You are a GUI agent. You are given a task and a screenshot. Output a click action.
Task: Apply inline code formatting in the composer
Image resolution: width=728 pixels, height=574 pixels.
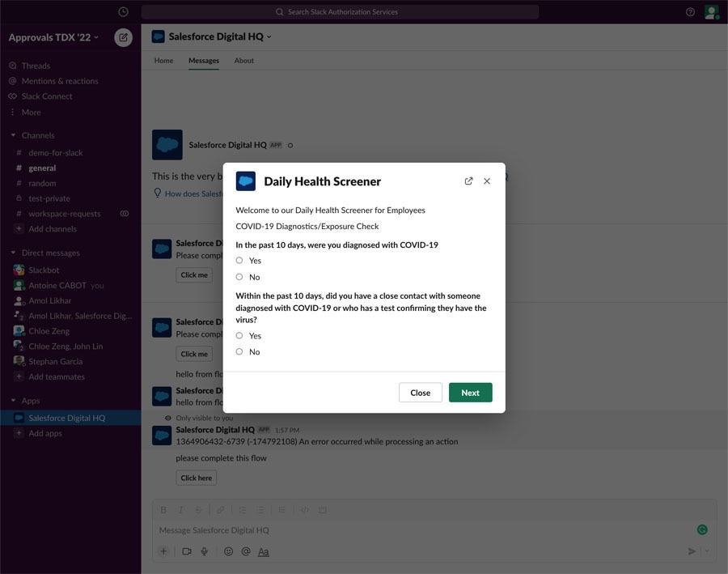(305, 510)
